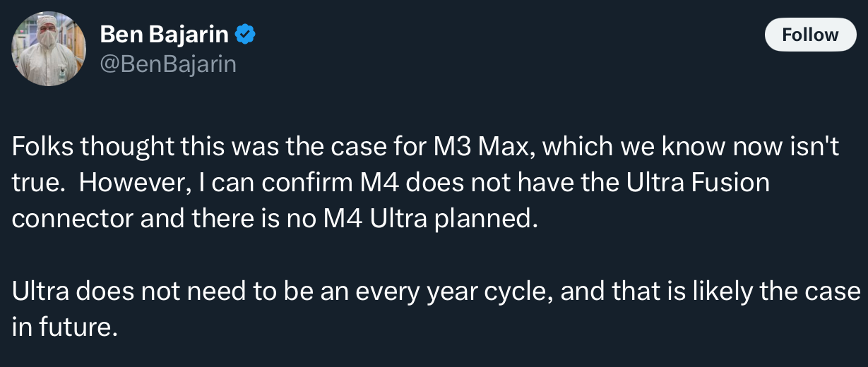Click "M4 Ultra" in the tweet text
Image resolution: width=868 pixels, height=367 pixels.
(375, 218)
